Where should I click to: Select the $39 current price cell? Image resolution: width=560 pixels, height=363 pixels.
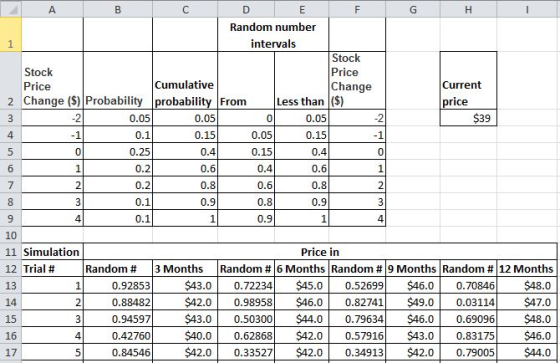469,118
